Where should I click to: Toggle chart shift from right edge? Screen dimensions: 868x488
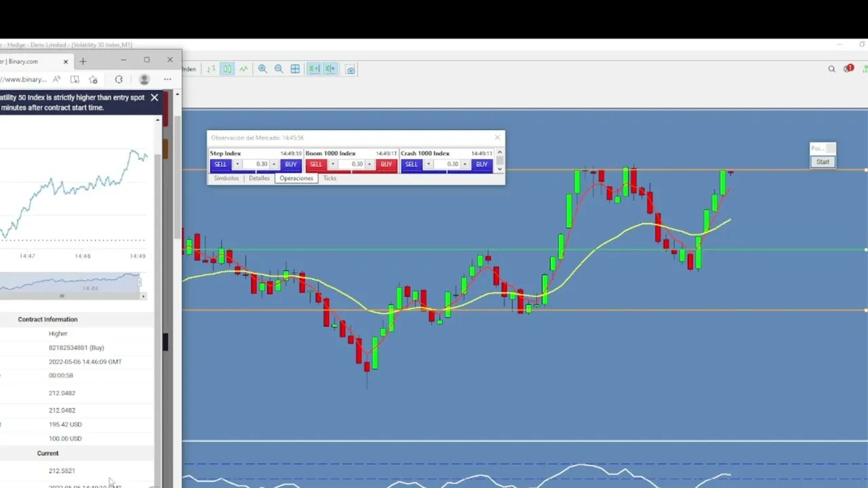point(330,69)
